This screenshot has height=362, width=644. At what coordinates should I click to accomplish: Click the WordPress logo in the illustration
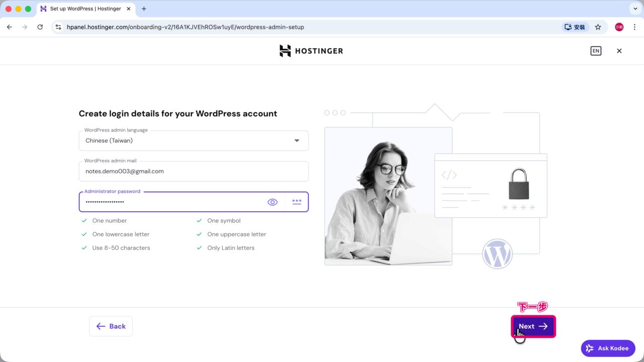[497, 254]
